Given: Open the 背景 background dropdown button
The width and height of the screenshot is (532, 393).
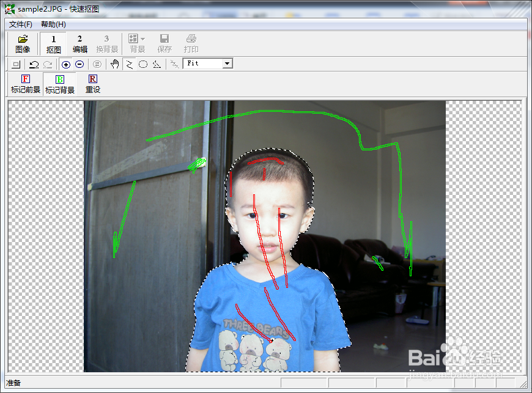Looking at the screenshot, I should tap(138, 44).
